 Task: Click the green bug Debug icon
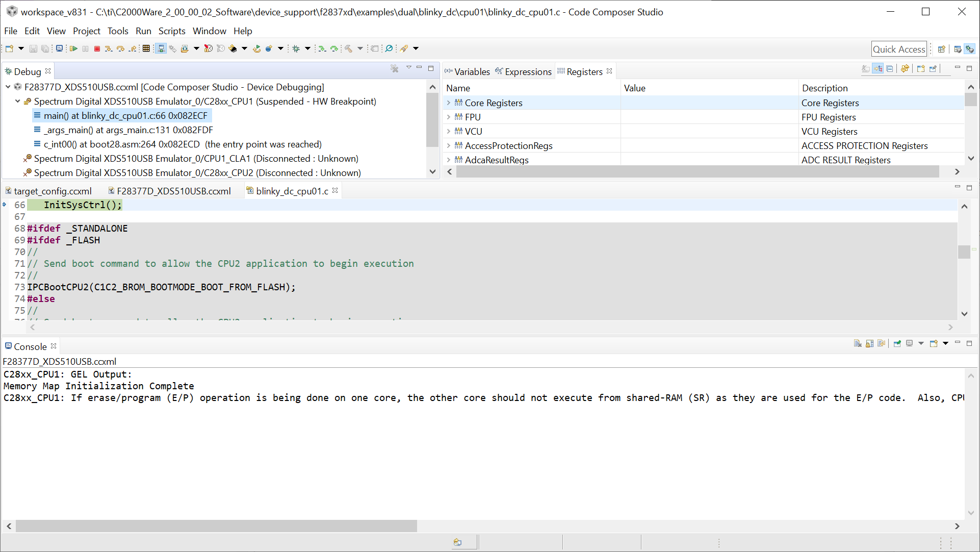click(x=296, y=48)
